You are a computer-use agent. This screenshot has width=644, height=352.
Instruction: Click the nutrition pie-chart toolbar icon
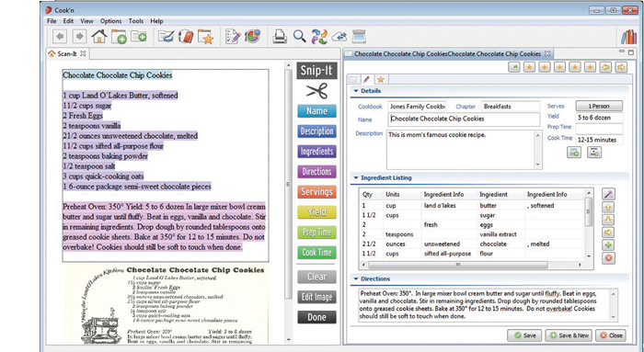[253, 37]
